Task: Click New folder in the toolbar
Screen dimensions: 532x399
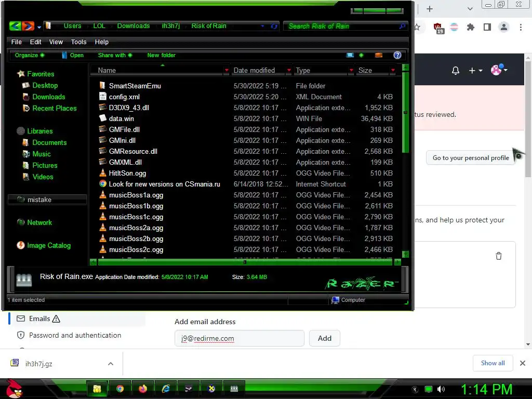Action: (x=161, y=55)
